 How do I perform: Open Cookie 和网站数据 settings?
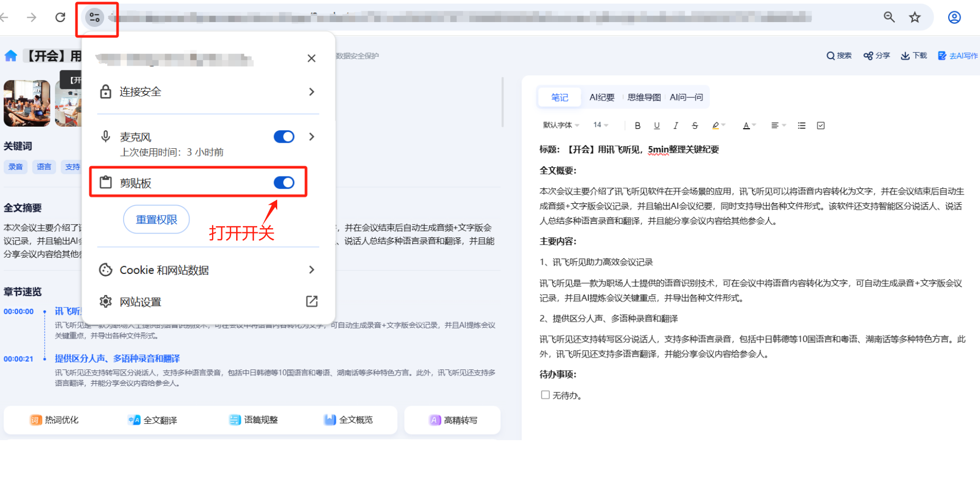click(x=208, y=270)
